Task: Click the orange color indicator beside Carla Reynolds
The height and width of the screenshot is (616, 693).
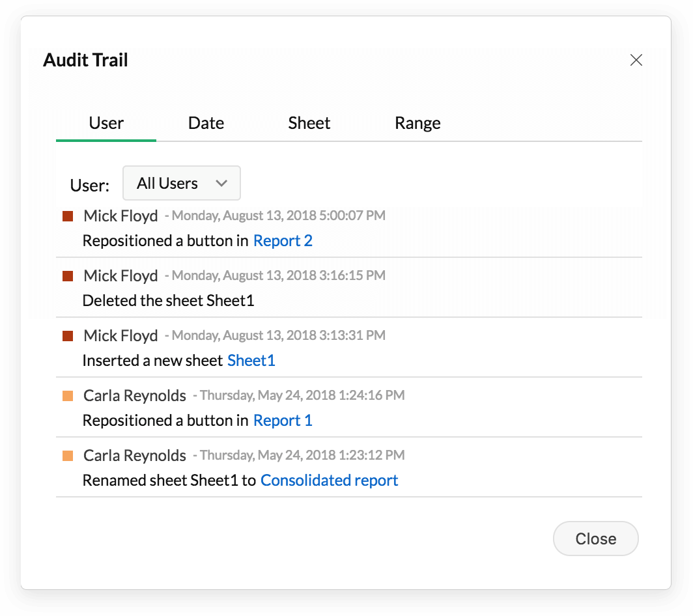Action: tap(68, 395)
